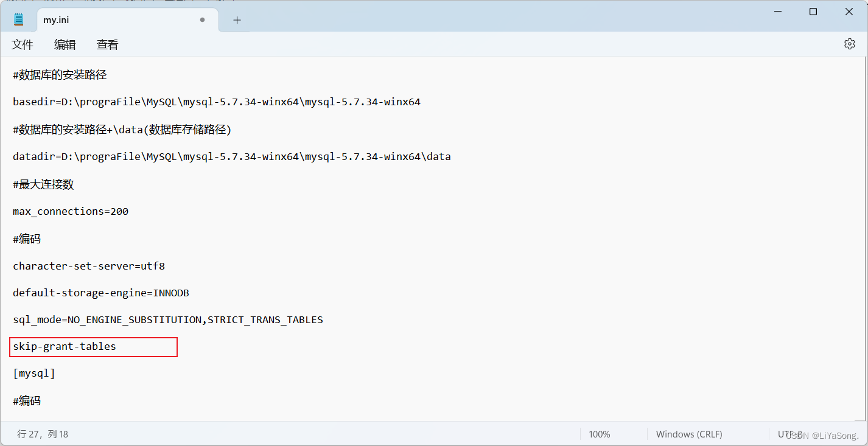This screenshot has height=446, width=868.
Task: Click the 100% zoom status entry
Action: (600, 434)
